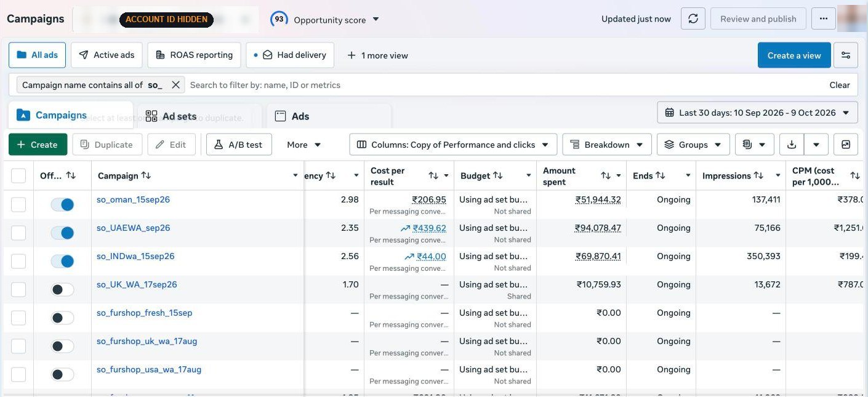868x397 pixels.
Task: Click the Create a view button
Action: click(x=794, y=55)
